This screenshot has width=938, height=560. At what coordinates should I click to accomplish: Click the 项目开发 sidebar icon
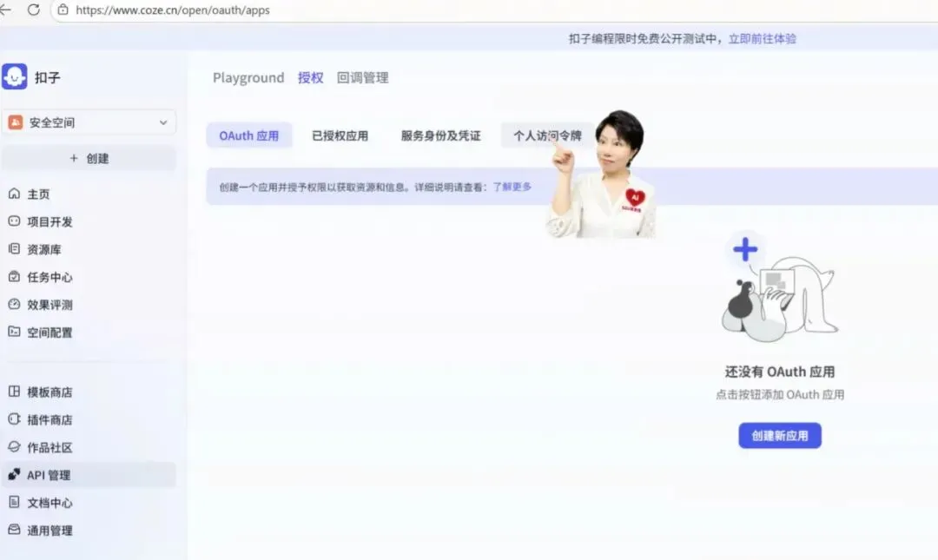coord(15,221)
